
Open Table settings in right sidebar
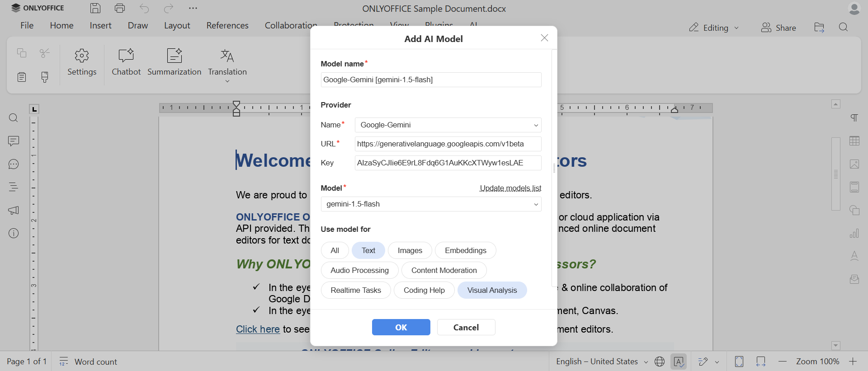pos(854,141)
